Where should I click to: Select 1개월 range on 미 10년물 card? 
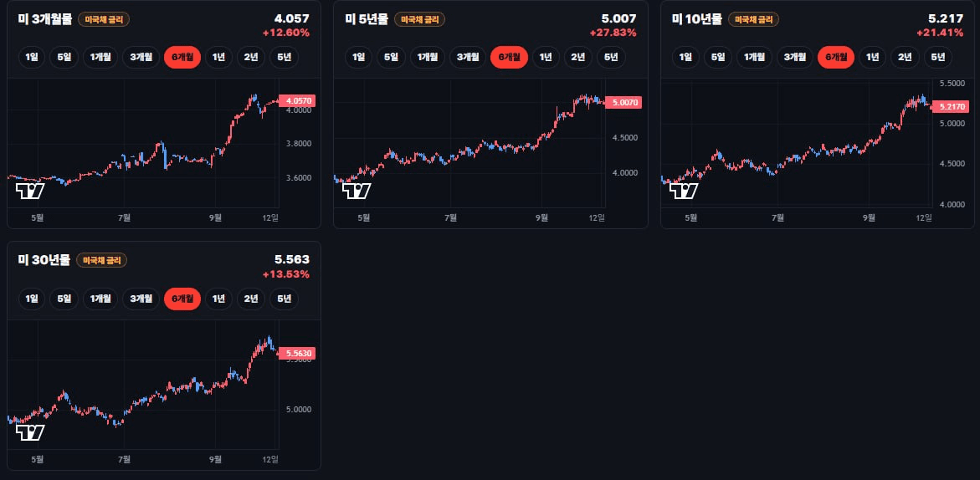click(x=754, y=58)
